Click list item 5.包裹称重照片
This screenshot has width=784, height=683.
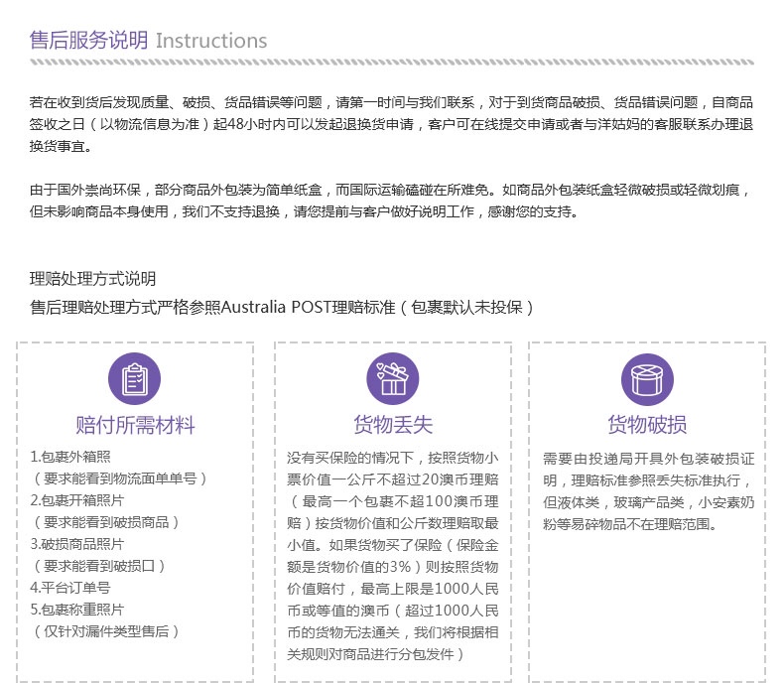77,610
